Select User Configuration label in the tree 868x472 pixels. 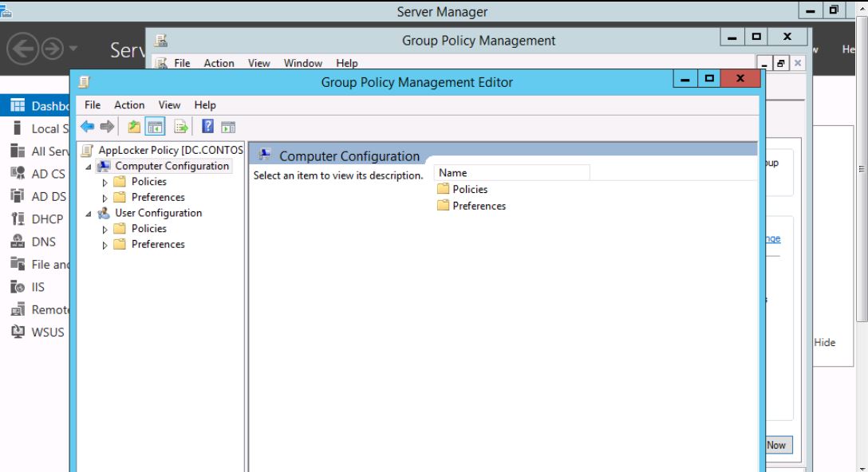coord(158,213)
